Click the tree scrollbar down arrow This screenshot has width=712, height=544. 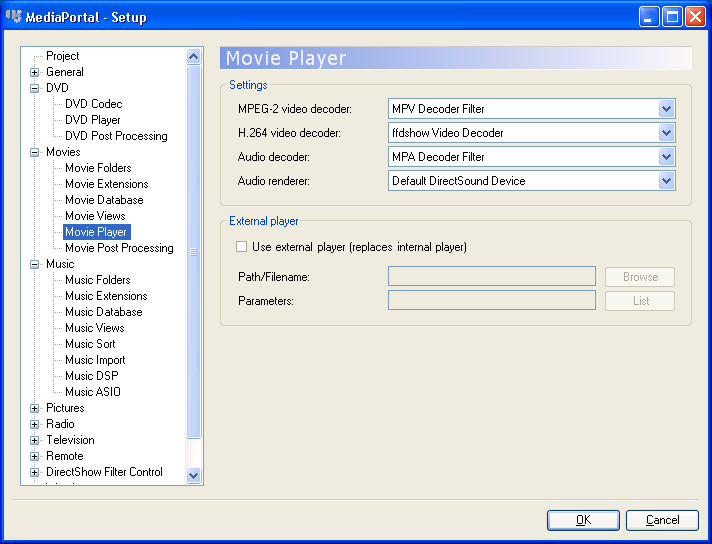point(194,476)
